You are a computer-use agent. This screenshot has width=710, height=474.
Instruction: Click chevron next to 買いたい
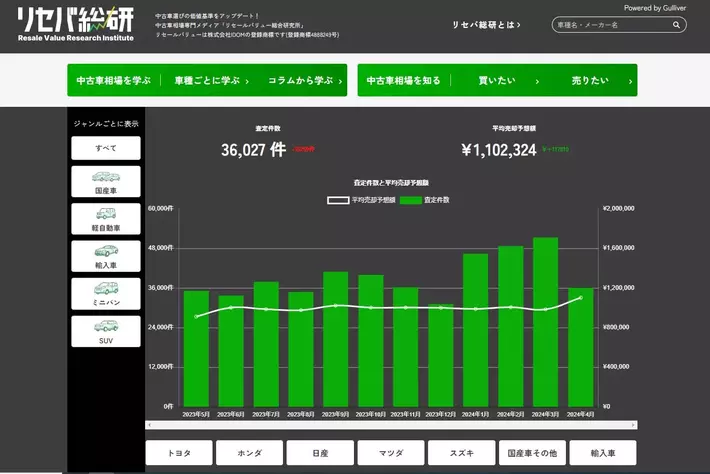point(537,81)
